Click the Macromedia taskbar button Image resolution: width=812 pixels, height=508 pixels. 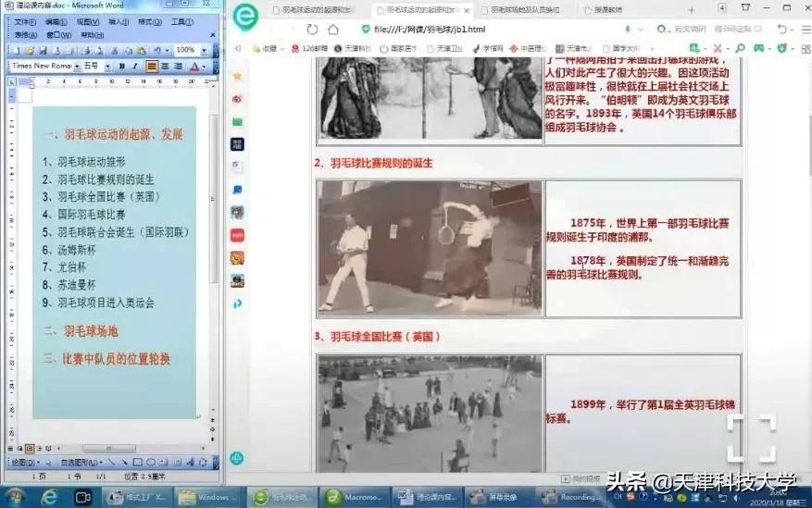(355, 497)
